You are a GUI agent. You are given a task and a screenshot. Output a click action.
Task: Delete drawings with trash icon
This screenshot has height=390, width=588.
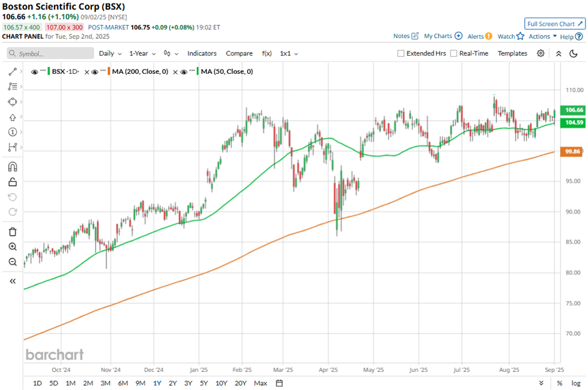tap(13, 232)
